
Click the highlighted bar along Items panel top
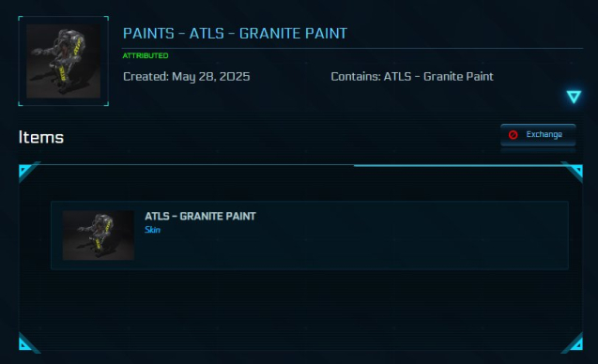[x=462, y=165]
